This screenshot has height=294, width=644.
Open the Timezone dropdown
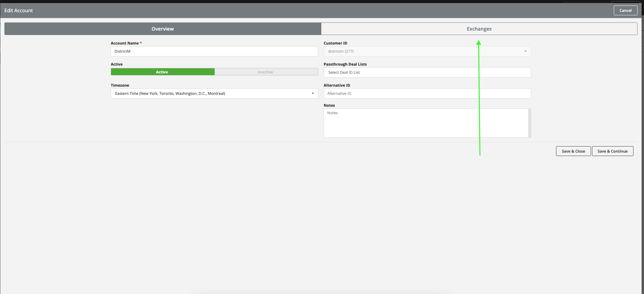pyautogui.click(x=214, y=93)
